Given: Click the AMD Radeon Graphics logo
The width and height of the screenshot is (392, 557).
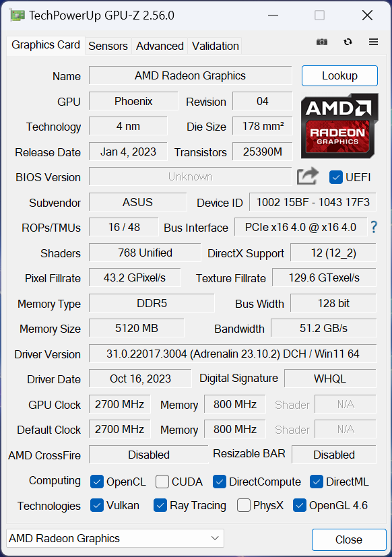Looking at the screenshot, I should [339, 126].
